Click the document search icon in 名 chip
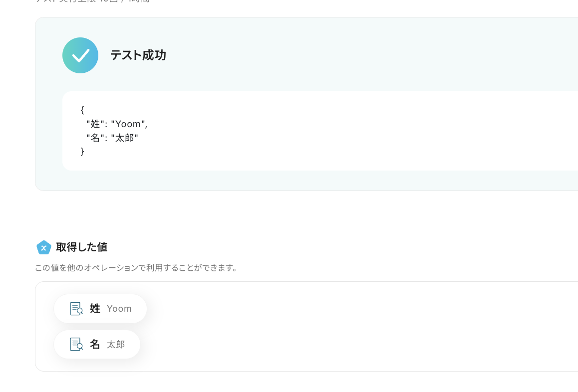 76,344
